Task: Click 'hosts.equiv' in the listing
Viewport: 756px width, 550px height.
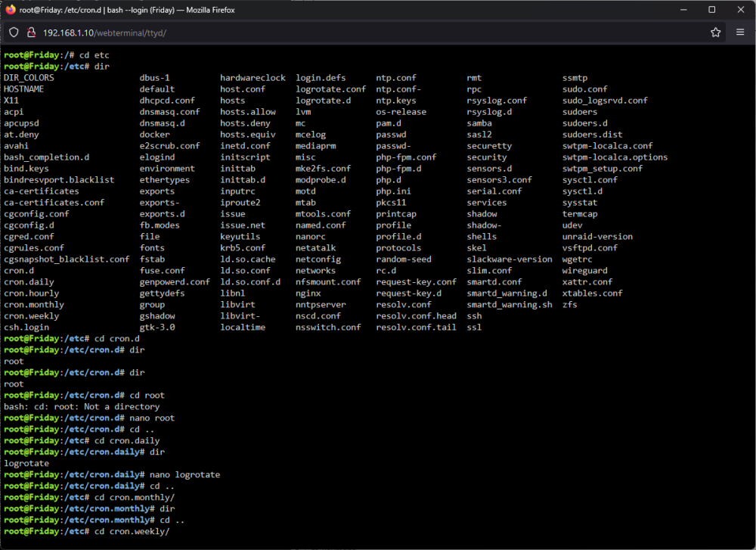Action: click(x=248, y=135)
